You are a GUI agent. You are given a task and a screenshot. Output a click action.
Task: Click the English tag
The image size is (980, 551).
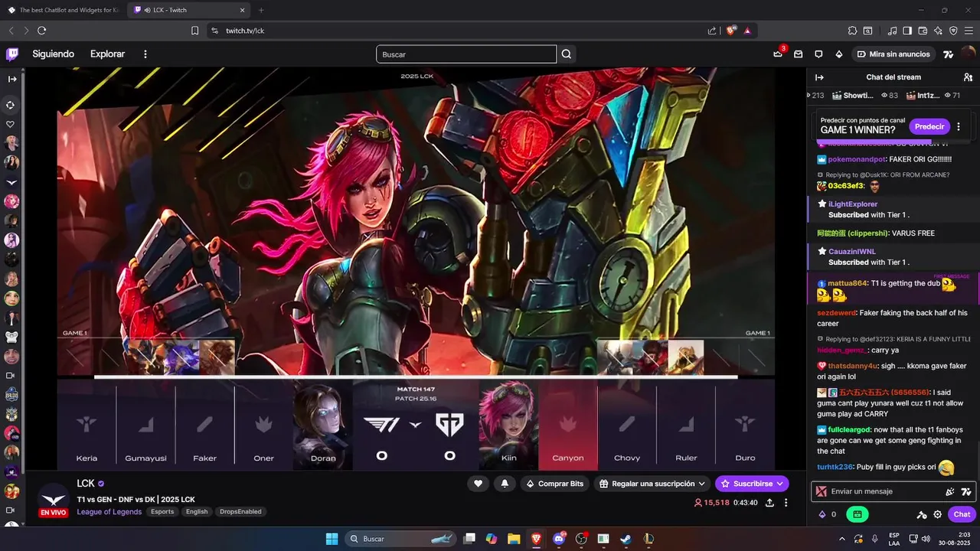click(197, 511)
